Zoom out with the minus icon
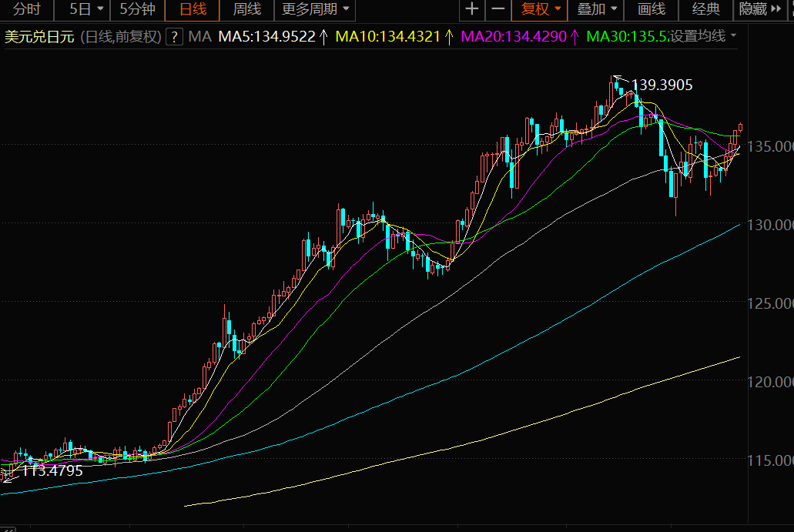 498,9
